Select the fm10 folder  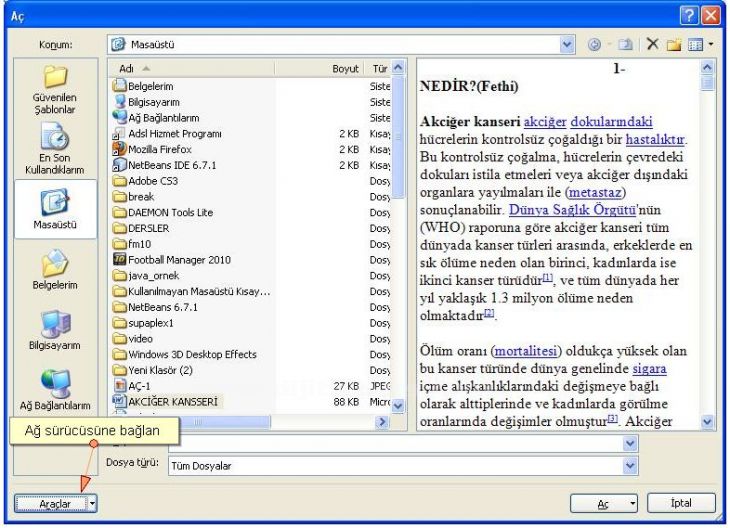(132, 244)
